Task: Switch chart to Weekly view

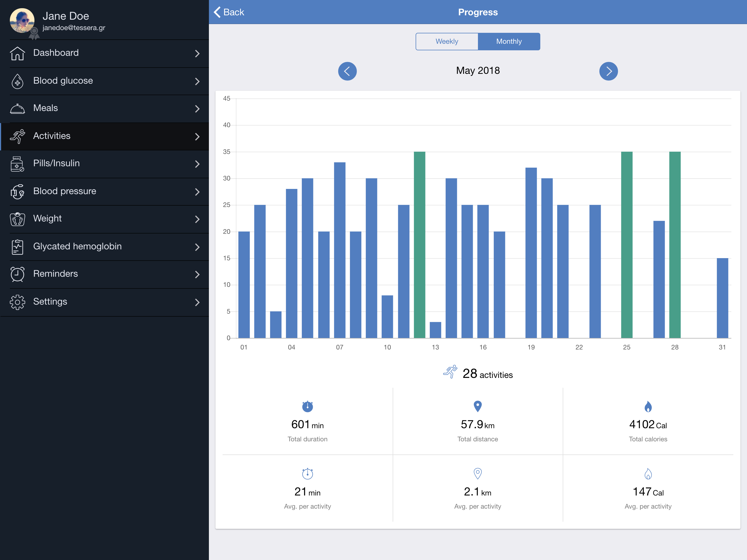Action: (x=447, y=41)
